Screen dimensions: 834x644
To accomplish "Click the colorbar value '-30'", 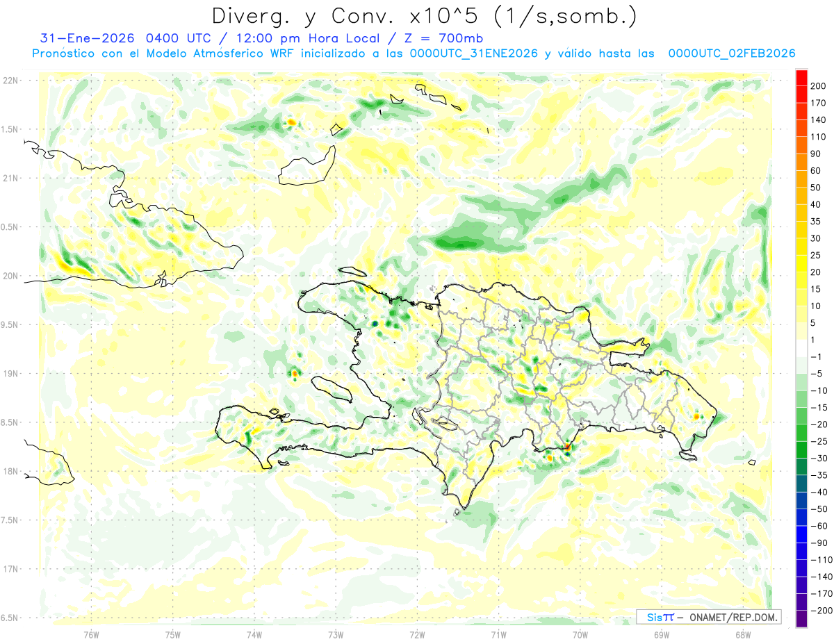I will tap(819, 459).
